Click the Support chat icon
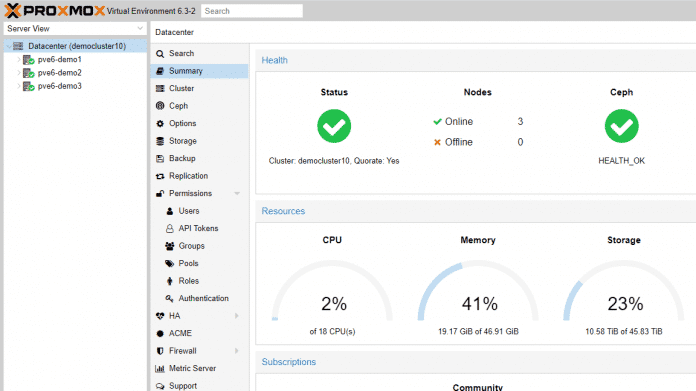The image size is (696, 391). (160, 386)
